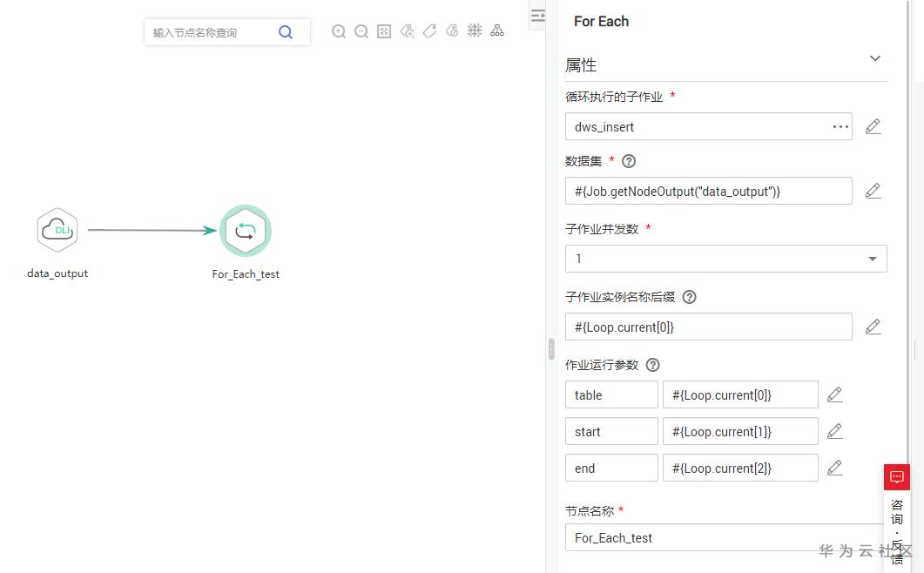Click the 循环执行的子作业 label
The height and width of the screenshot is (573, 924).
pos(613,97)
